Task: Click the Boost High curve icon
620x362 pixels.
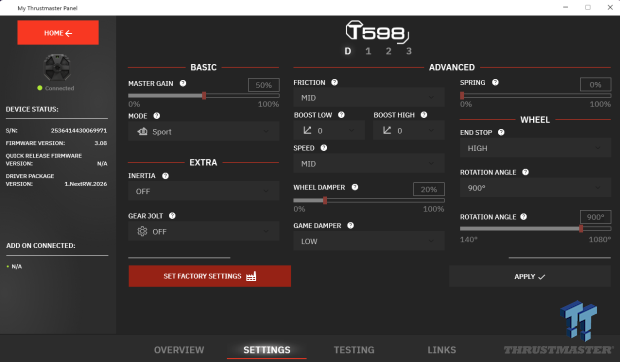Action: click(387, 130)
